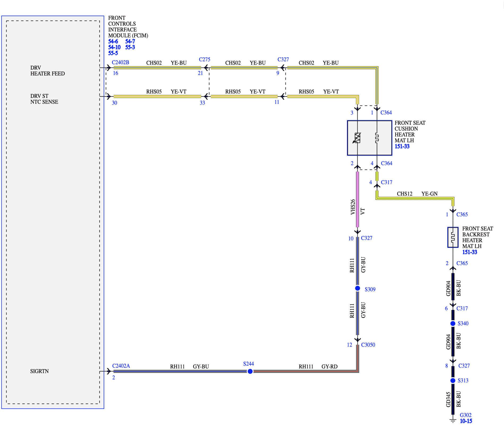Image resolution: width=504 pixels, height=431 pixels.
Task: Select pin 6 at C317
Action: click(446, 308)
